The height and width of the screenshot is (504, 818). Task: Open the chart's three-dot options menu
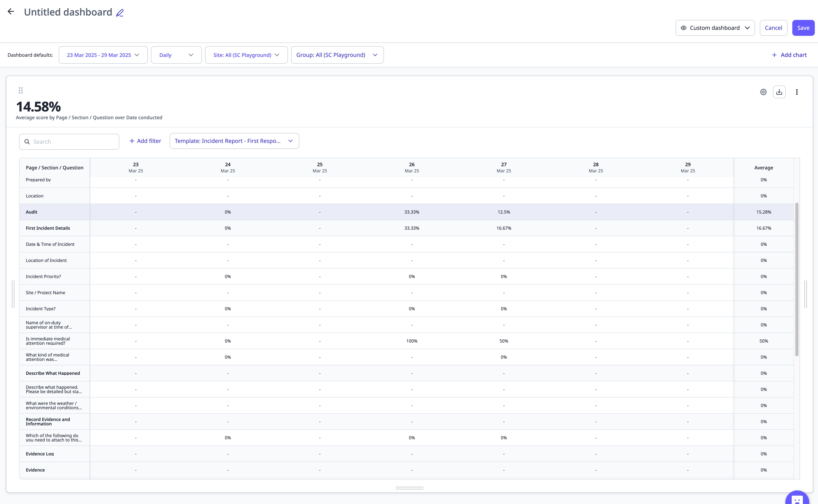[x=797, y=92]
